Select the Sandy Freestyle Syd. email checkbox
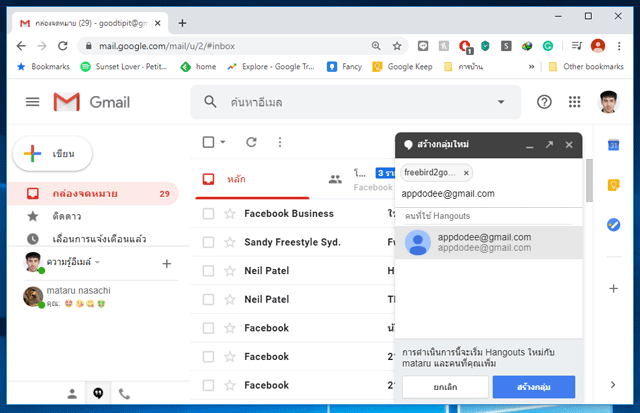This screenshot has width=640, height=413. tap(208, 242)
